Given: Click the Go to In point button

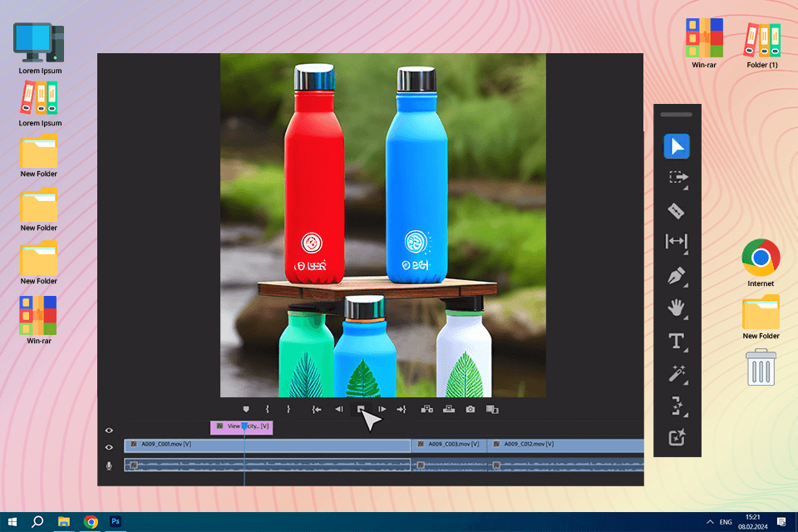Looking at the screenshot, I should [x=317, y=409].
